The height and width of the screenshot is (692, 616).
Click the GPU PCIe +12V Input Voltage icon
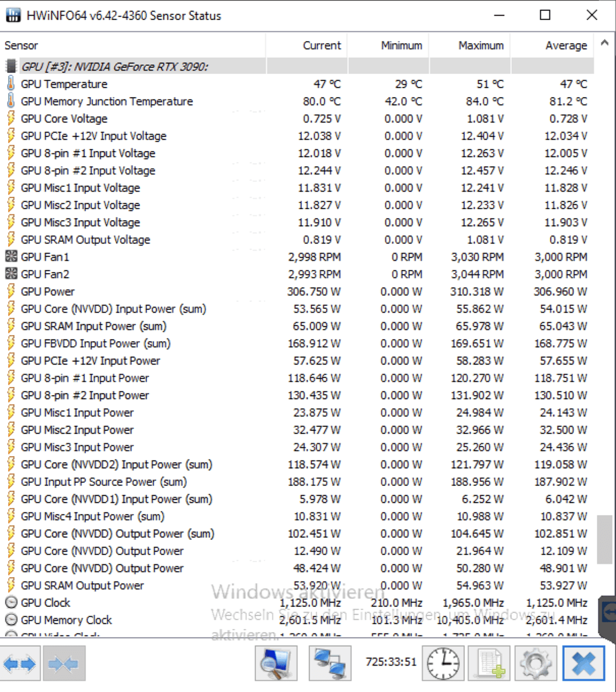(11, 136)
